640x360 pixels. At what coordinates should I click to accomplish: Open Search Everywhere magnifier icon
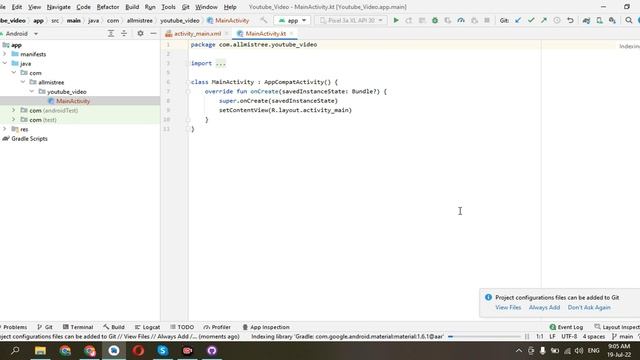tap(629, 20)
